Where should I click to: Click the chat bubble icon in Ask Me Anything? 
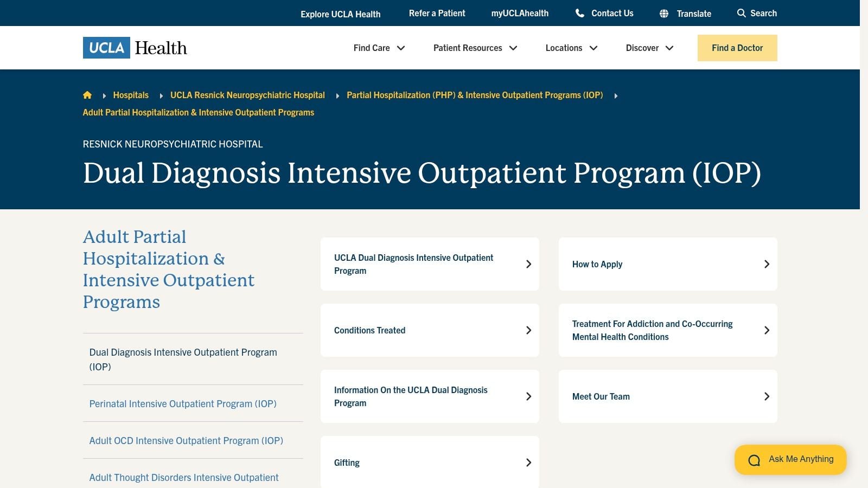point(754,460)
